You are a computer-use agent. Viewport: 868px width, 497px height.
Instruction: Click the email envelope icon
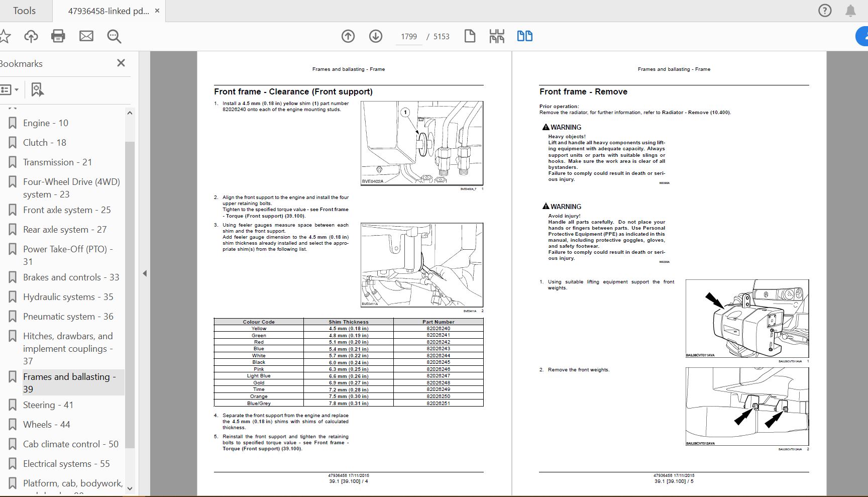point(86,36)
